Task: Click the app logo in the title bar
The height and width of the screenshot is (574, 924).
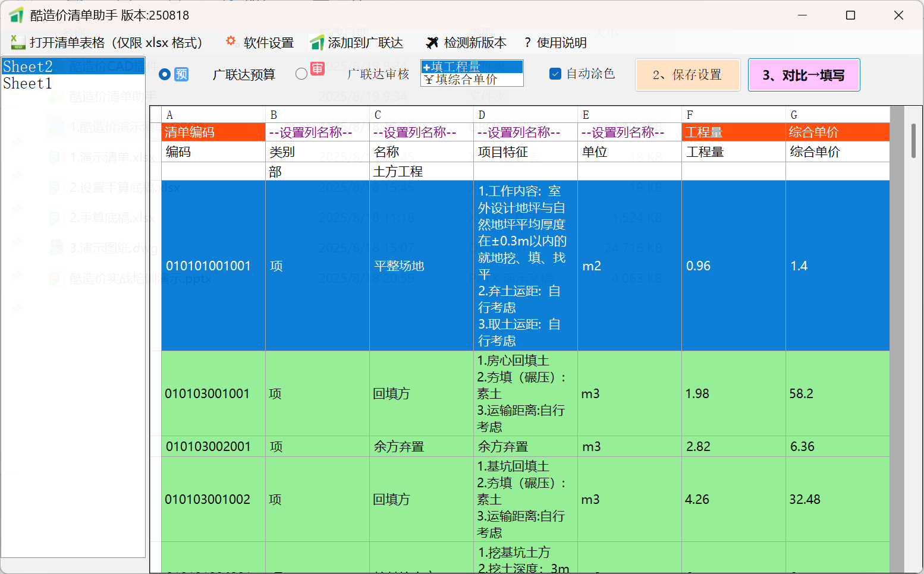Action: (16, 15)
